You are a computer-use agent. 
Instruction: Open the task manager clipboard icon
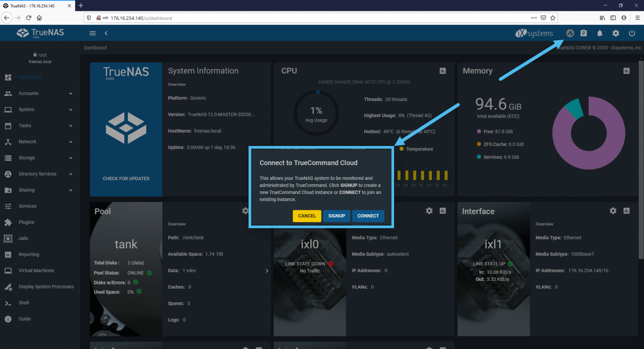click(x=584, y=33)
